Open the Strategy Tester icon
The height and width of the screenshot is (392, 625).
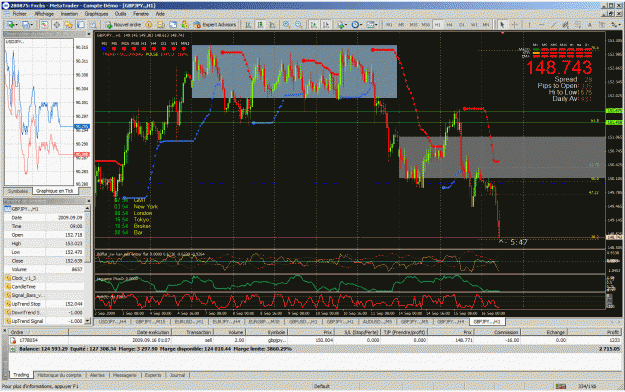(93, 25)
